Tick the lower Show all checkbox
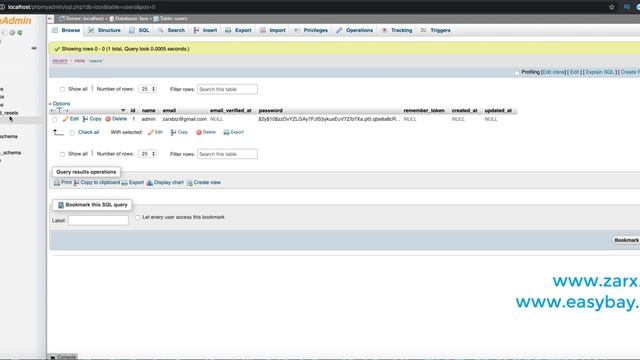Viewport: 640px width, 360px height. (x=62, y=154)
